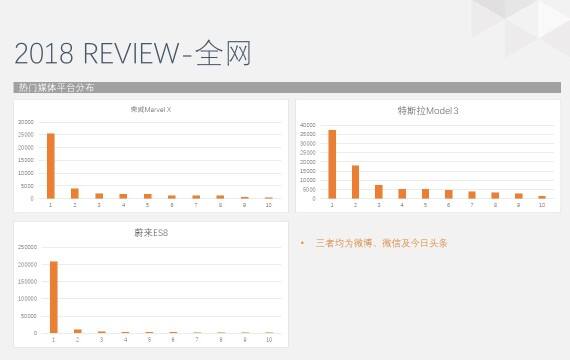Viewport: 570px width, 360px height.
Task: Click the Marvel X chart title
Action: 150,109
